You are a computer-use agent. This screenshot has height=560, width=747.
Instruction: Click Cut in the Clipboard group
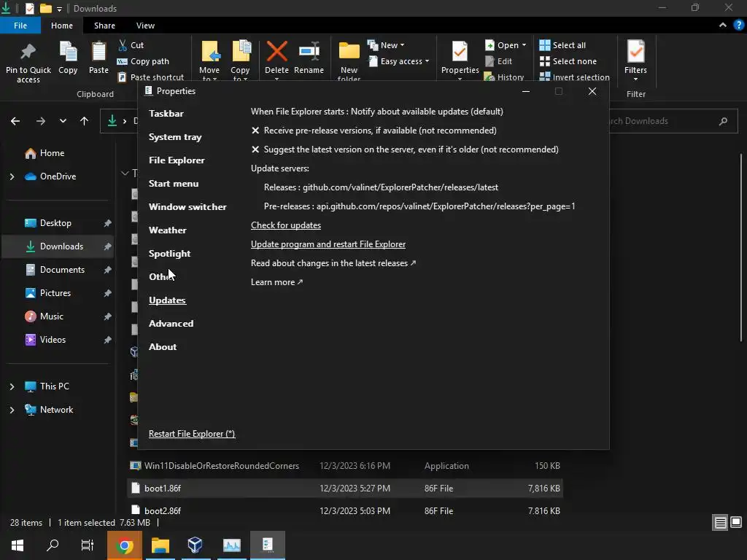click(x=131, y=45)
